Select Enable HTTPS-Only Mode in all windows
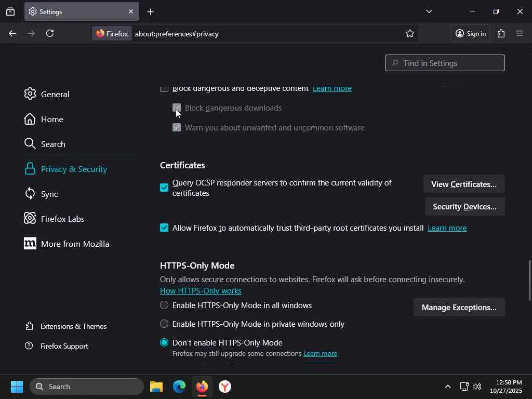The width and height of the screenshot is (532, 399). coord(164,305)
